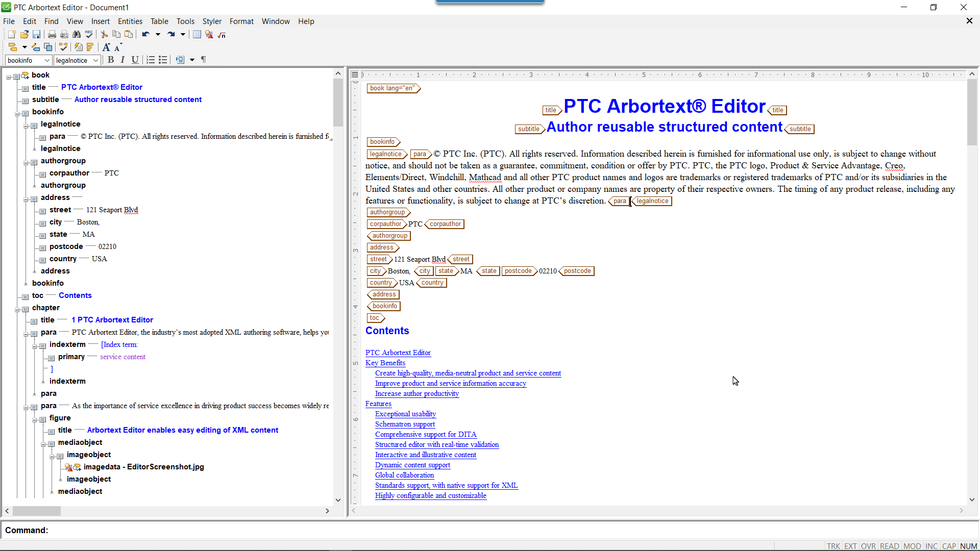Cut the selection with the scissors icon
The height and width of the screenshot is (551, 980).
(104, 34)
